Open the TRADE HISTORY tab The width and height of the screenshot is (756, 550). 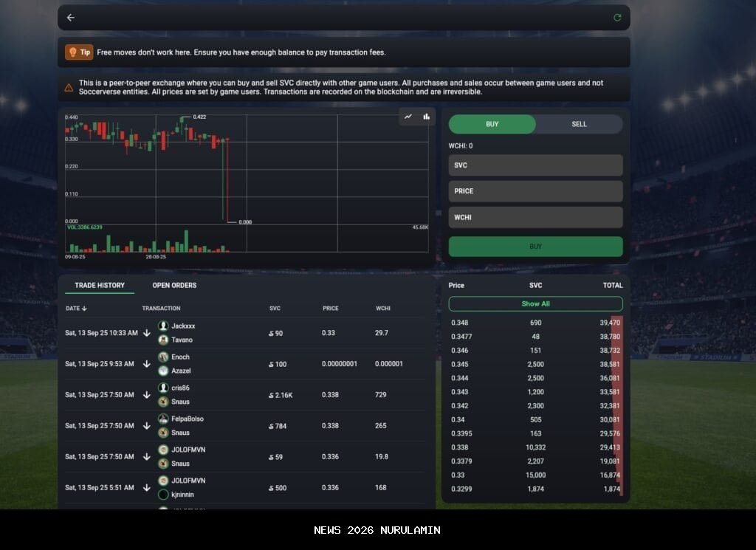[100, 285]
